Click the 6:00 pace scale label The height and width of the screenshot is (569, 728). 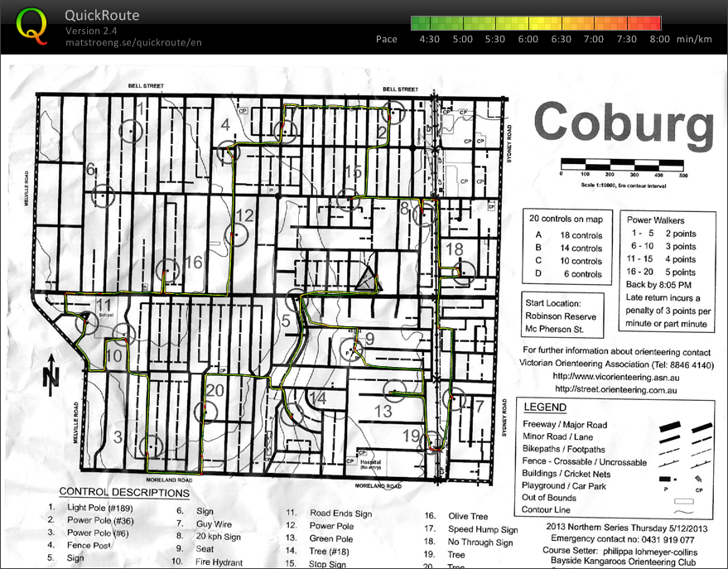[x=528, y=39]
